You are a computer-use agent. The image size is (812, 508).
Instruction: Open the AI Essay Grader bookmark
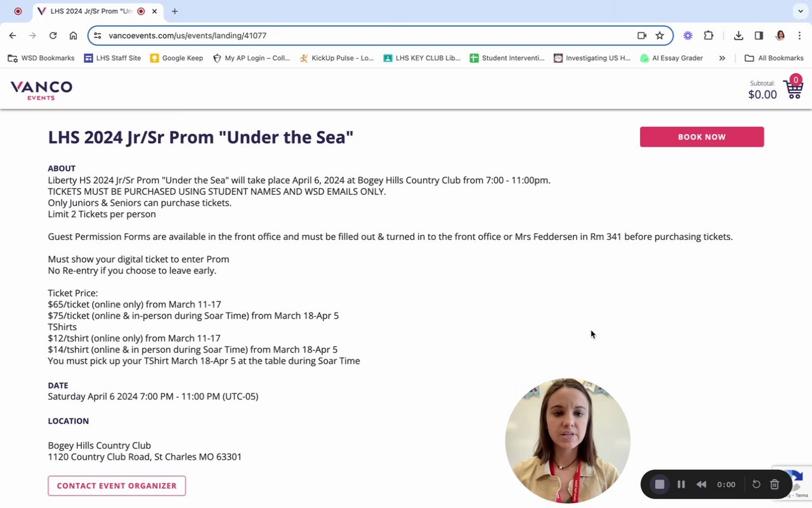point(671,58)
